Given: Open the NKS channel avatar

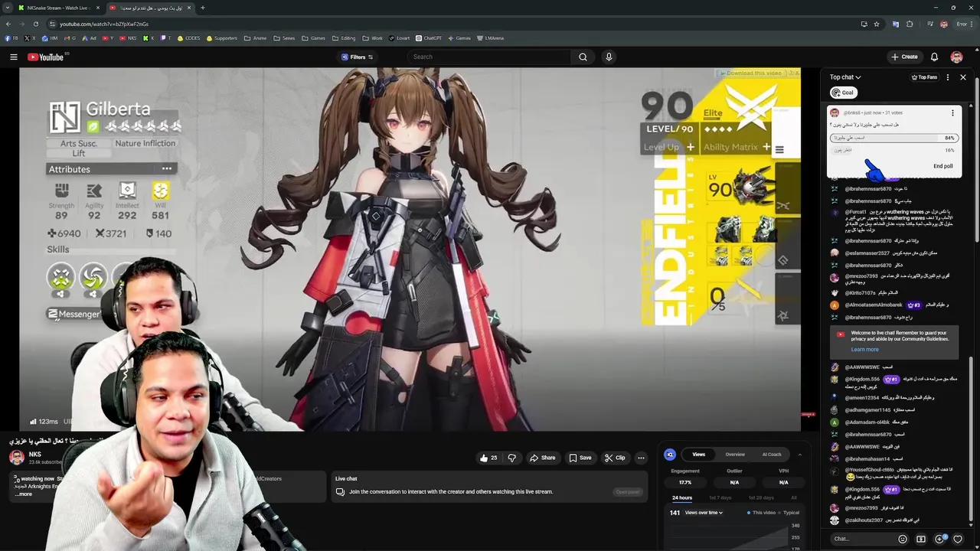Looking at the screenshot, I should tap(16, 458).
